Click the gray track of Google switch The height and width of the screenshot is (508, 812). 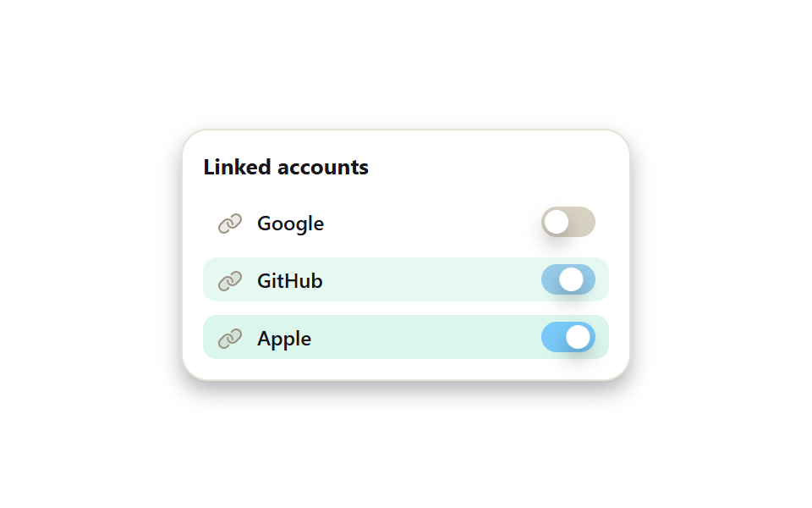click(583, 223)
